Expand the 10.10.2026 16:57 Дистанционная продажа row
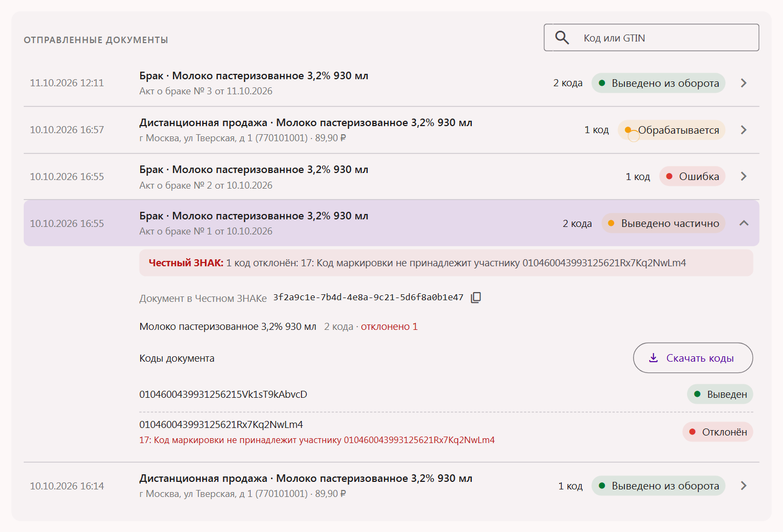The height and width of the screenshot is (532, 783). click(x=744, y=130)
